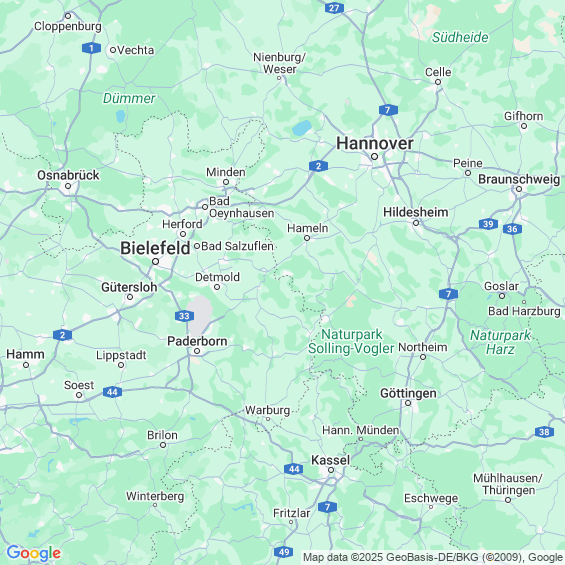565x565 pixels.
Task: Select the Göttingen city label
Action: [408, 393]
